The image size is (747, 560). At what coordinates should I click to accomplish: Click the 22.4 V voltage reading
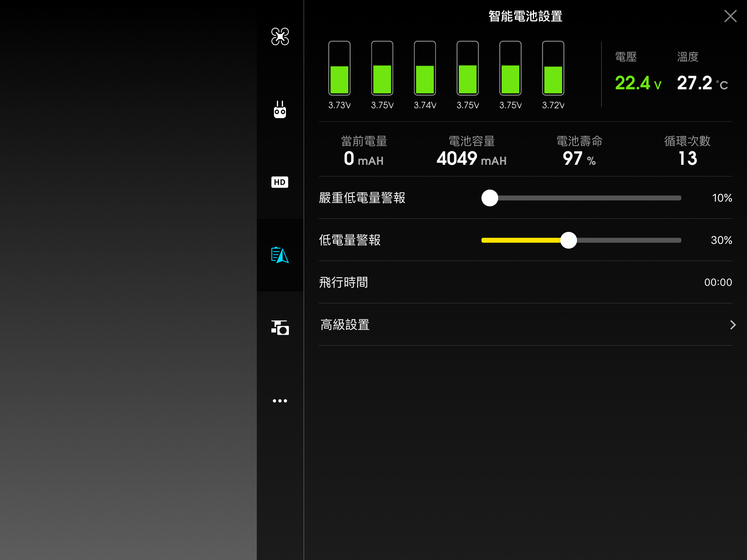[638, 83]
